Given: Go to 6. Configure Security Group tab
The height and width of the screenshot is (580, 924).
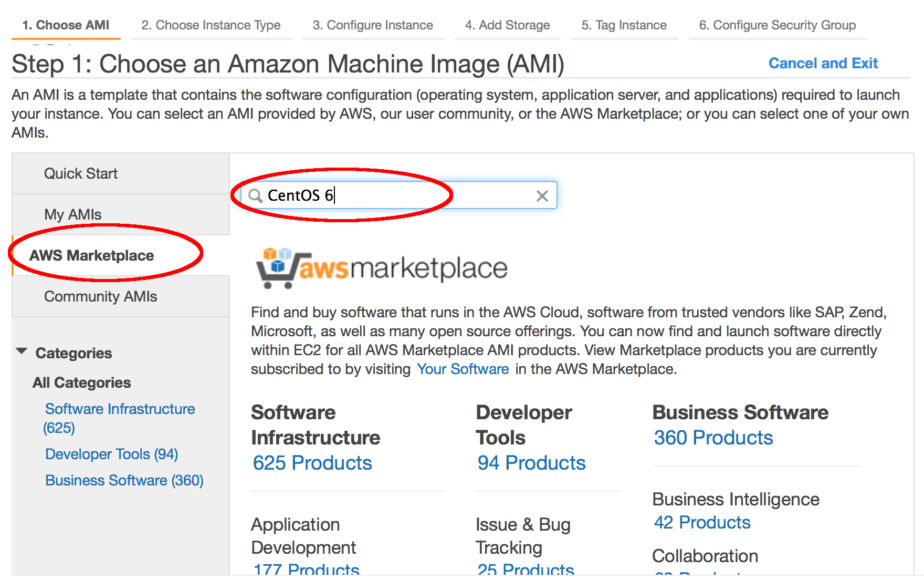Looking at the screenshot, I should [x=778, y=25].
